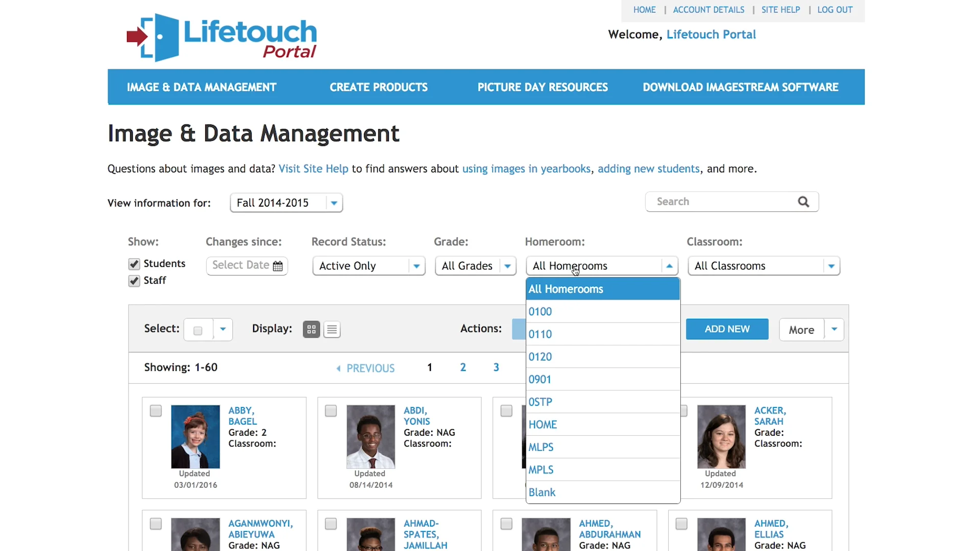Switch to grid display view
Image resolution: width=980 pixels, height=551 pixels.
tap(311, 330)
